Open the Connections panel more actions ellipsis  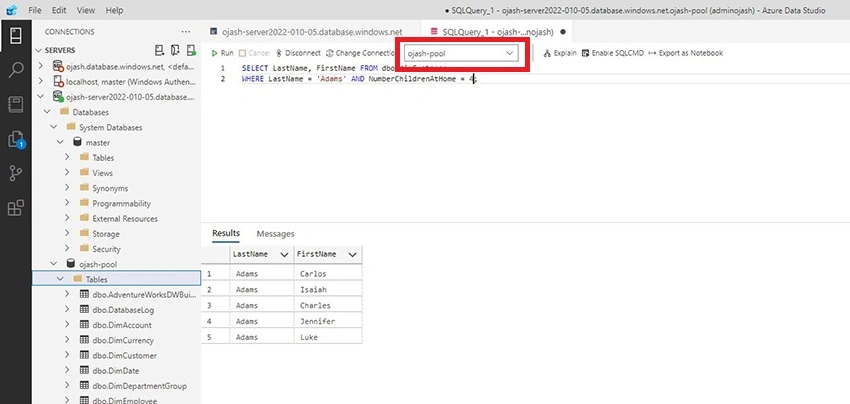(186, 32)
